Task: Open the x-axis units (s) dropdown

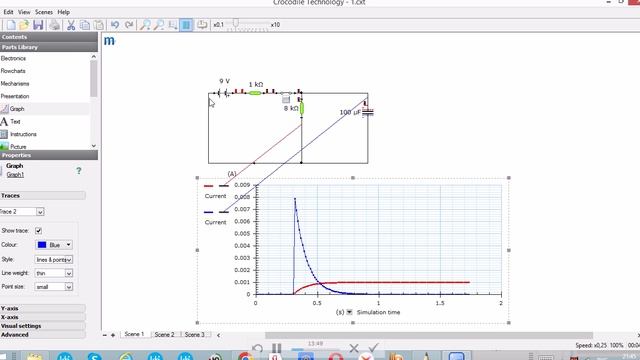Action: click(349, 312)
